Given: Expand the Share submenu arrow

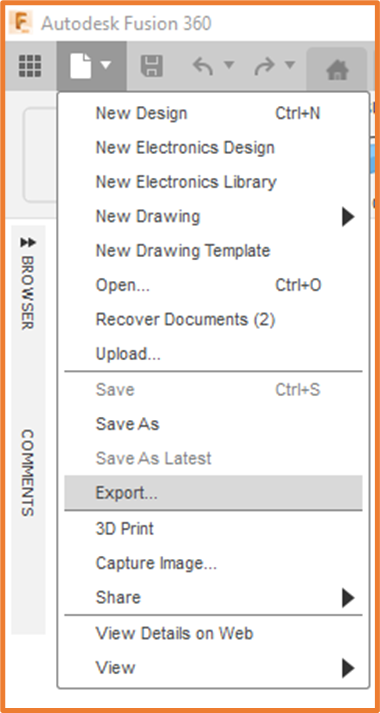Looking at the screenshot, I should (348, 598).
